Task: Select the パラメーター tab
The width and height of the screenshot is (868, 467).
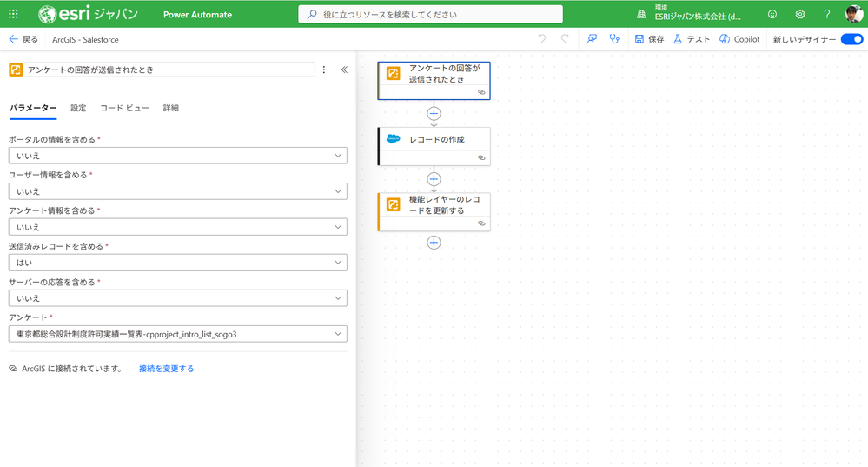Action: (33, 108)
